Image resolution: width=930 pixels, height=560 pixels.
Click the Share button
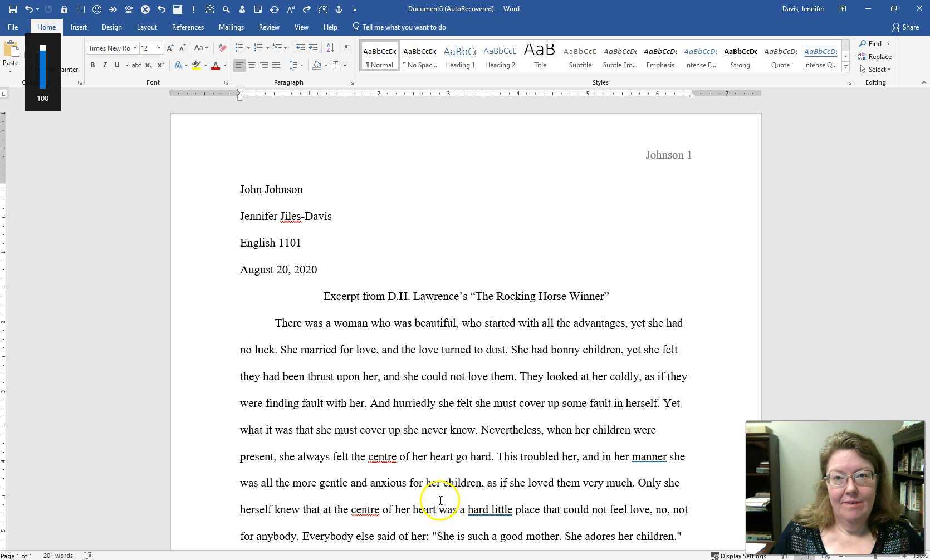(906, 27)
